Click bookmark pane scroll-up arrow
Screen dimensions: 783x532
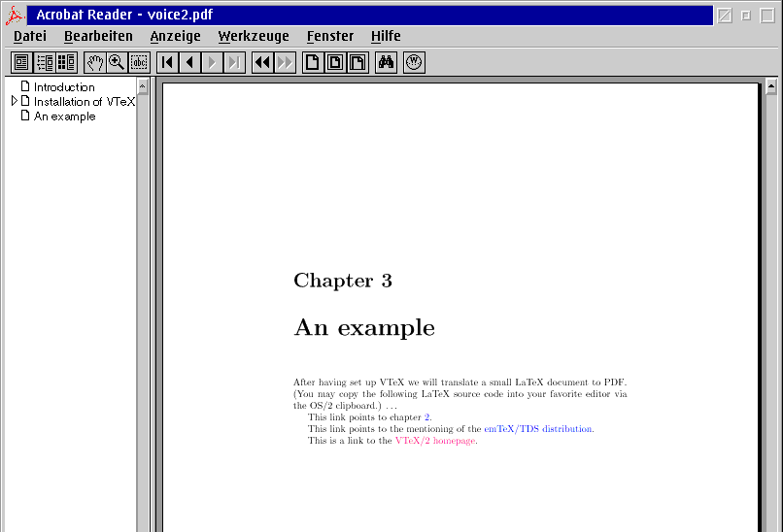(x=142, y=86)
